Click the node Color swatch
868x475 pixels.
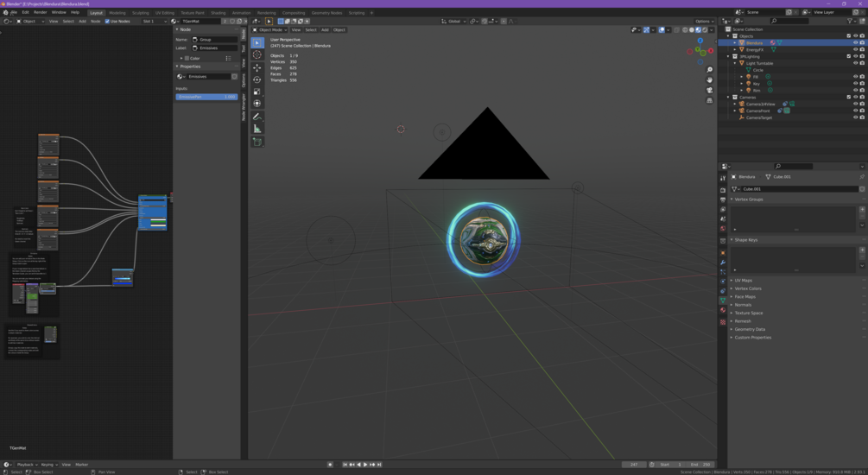click(x=187, y=58)
